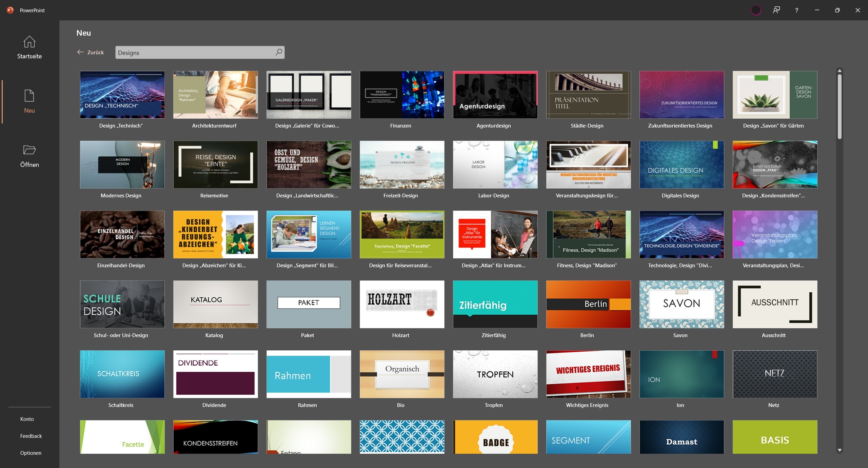Open Optionen in the sidebar
This screenshot has width=868, height=468.
pyautogui.click(x=31, y=453)
